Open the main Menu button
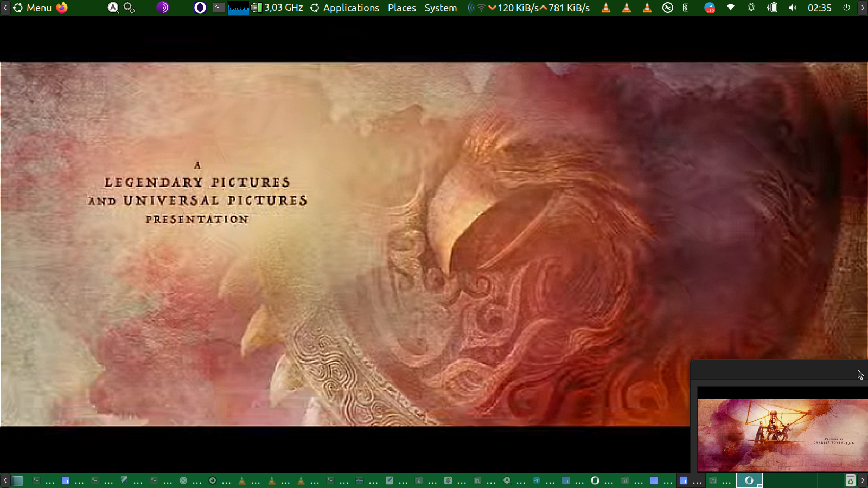 33,8
